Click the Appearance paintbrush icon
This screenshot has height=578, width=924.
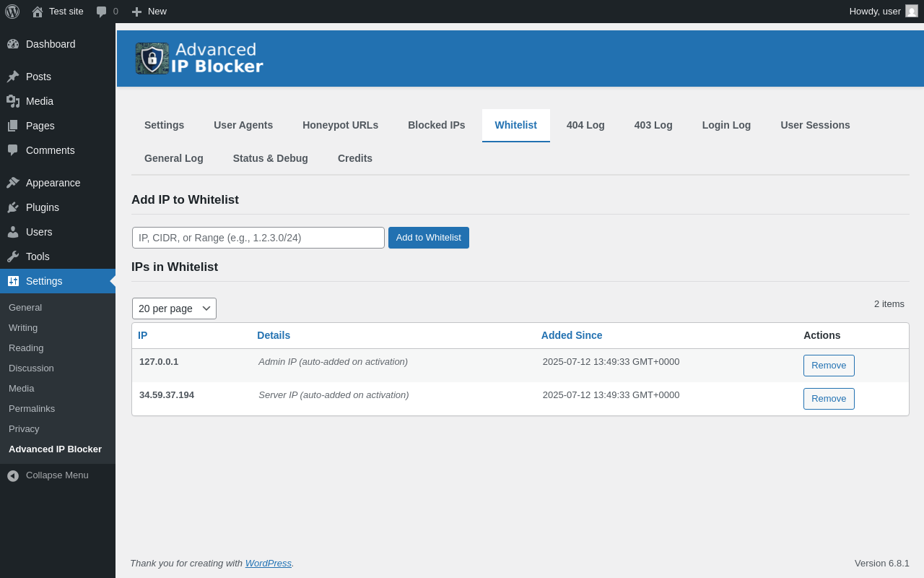(x=13, y=183)
